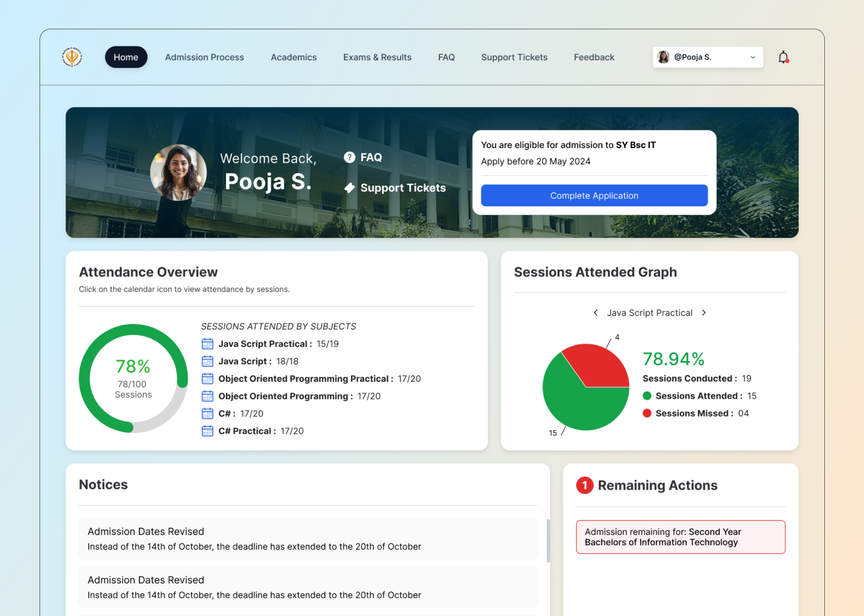Viewport: 864px width, 616px height.
Task: Go to Exams & Results
Action: point(377,57)
